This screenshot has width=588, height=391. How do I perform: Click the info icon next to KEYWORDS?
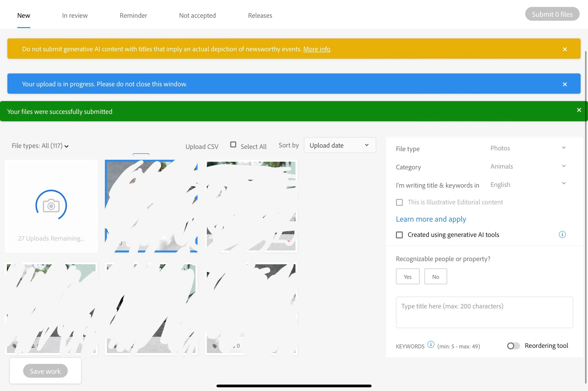431,345
